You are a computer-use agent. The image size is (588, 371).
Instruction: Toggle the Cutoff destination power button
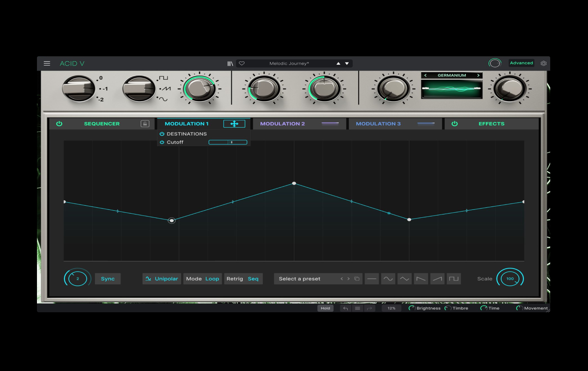162,142
